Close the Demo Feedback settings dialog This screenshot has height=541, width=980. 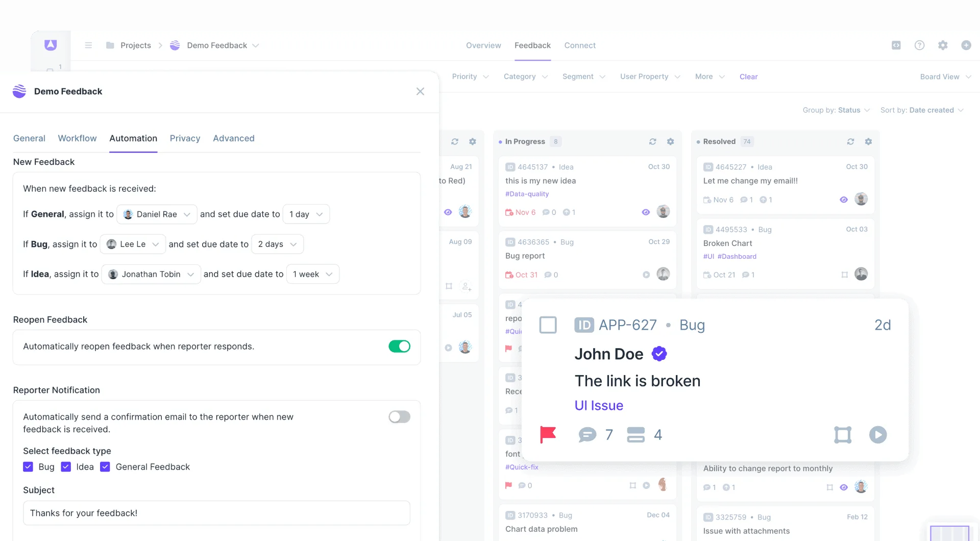(x=420, y=91)
